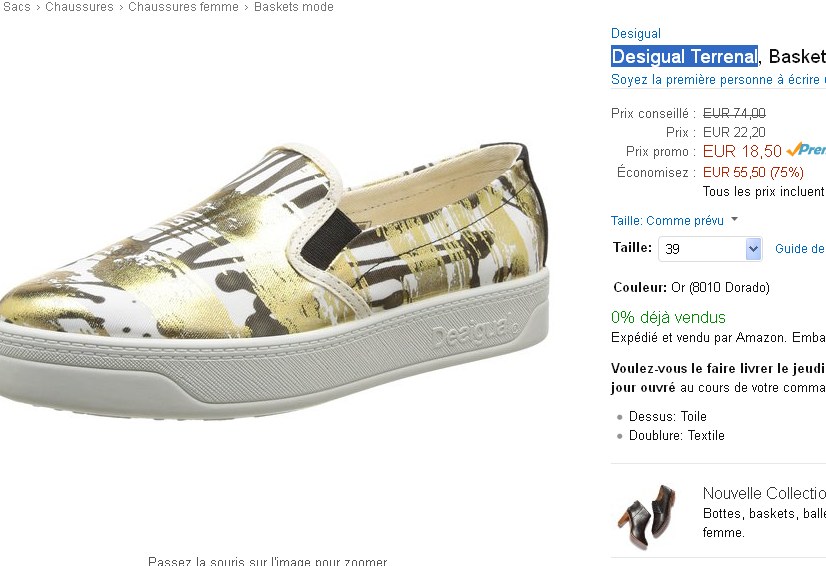The image size is (826, 566).
Task: Open the 'Guide de' size guide link
Action: click(x=800, y=249)
